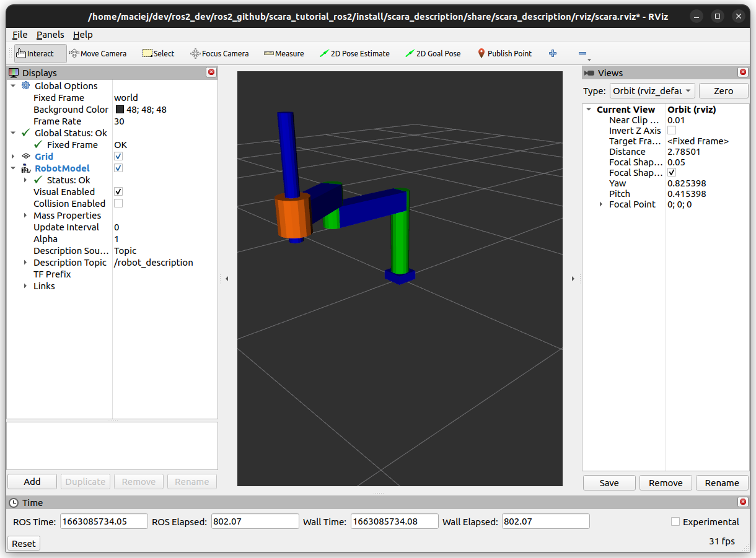Enable the Collision Enabled checkbox
This screenshot has width=756, height=558.
[x=118, y=204]
